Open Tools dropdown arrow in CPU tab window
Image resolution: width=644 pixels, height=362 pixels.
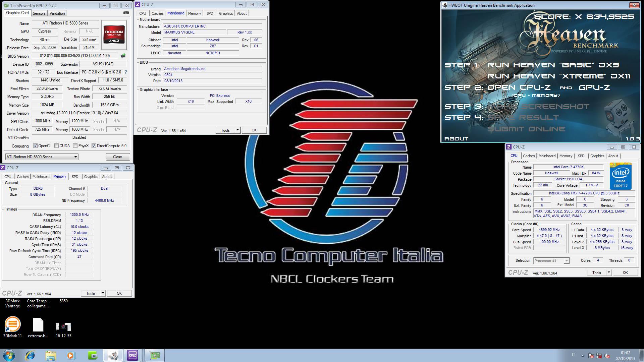609,273
